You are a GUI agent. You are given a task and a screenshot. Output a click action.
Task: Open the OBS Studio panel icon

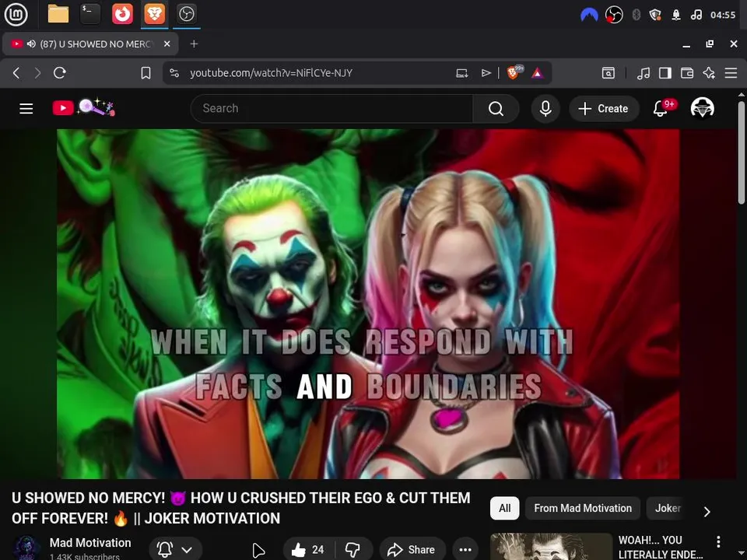point(186,14)
